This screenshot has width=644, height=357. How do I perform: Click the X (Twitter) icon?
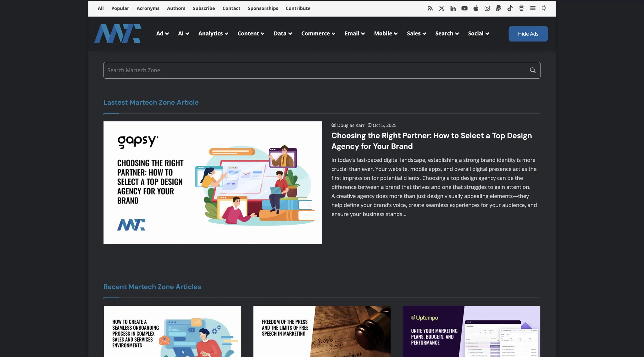pyautogui.click(x=441, y=8)
